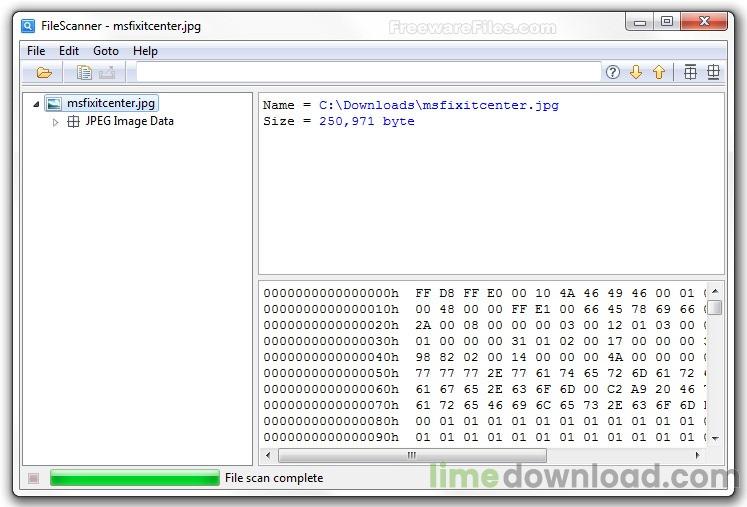Click hex offset 0000000000000000h
Image resolution: width=747 pixels, height=507 pixels.
(331, 293)
